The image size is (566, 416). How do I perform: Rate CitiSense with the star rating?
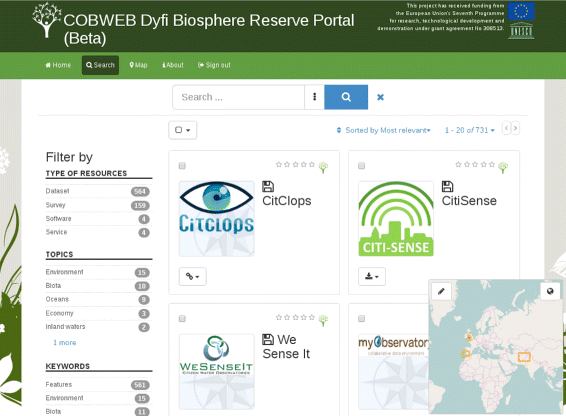475,165
